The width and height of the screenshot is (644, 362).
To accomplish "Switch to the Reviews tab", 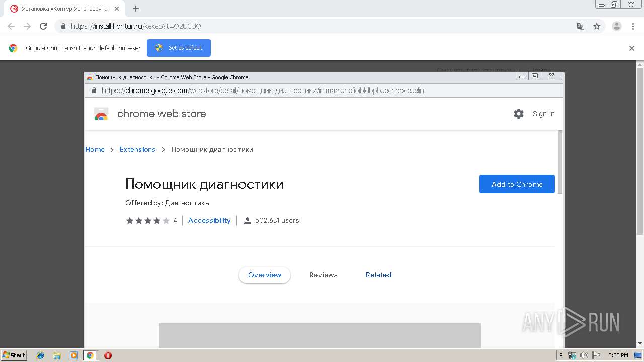I will [x=324, y=275].
